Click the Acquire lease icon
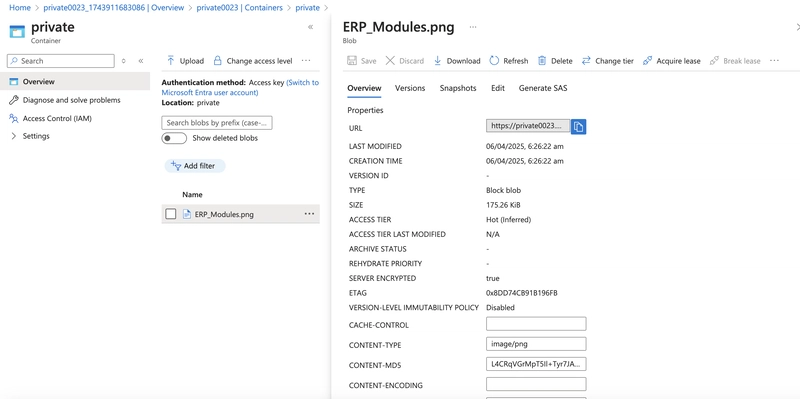 tap(647, 61)
